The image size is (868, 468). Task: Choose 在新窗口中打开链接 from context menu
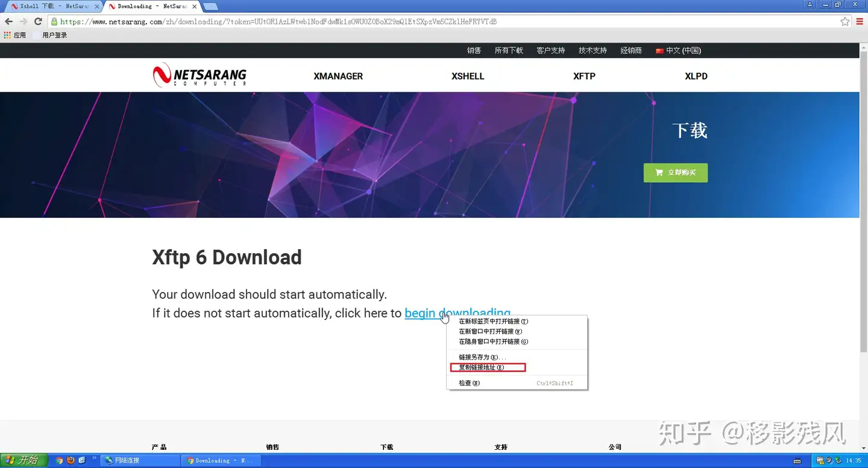pos(517,331)
